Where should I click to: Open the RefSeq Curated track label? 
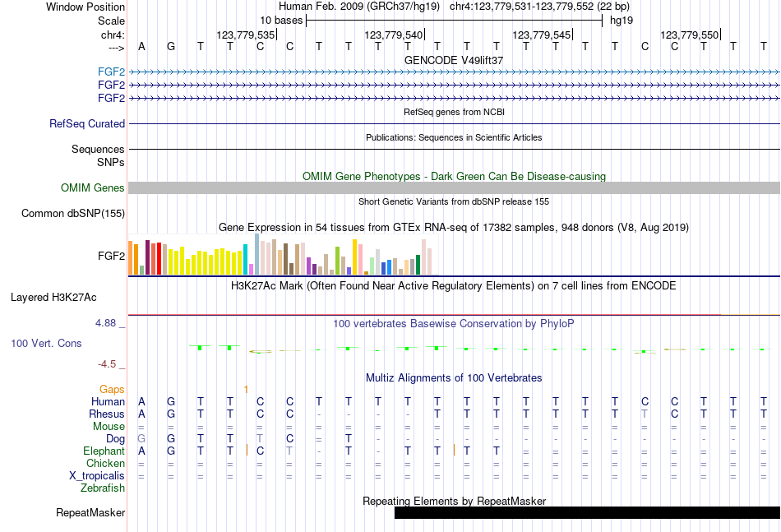coord(86,123)
